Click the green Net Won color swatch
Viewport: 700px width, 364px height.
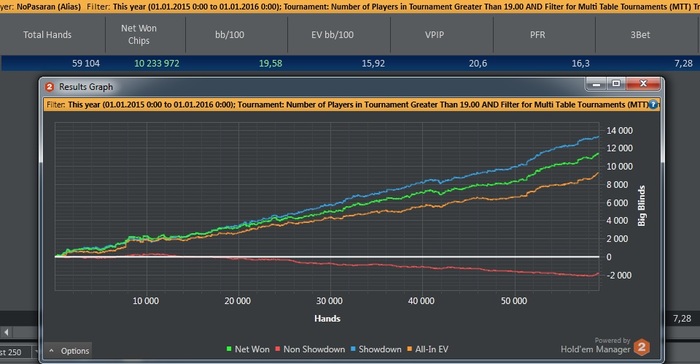(229, 349)
